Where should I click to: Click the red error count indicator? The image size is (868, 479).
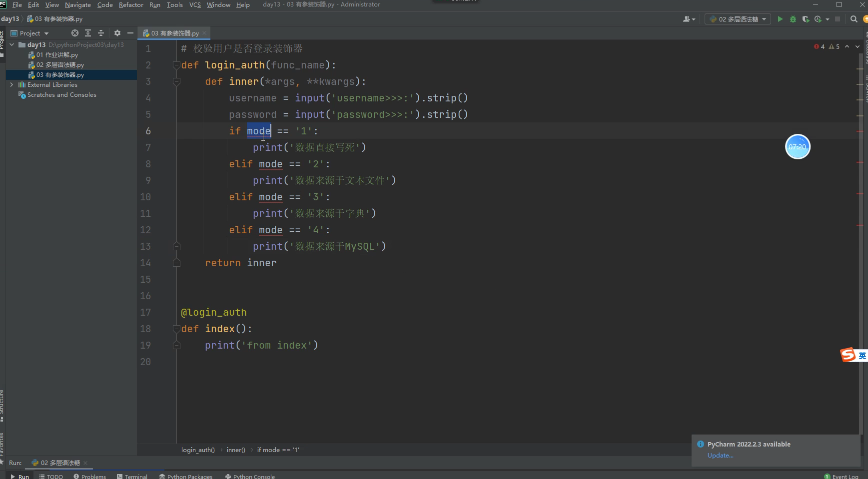(x=819, y=46)
